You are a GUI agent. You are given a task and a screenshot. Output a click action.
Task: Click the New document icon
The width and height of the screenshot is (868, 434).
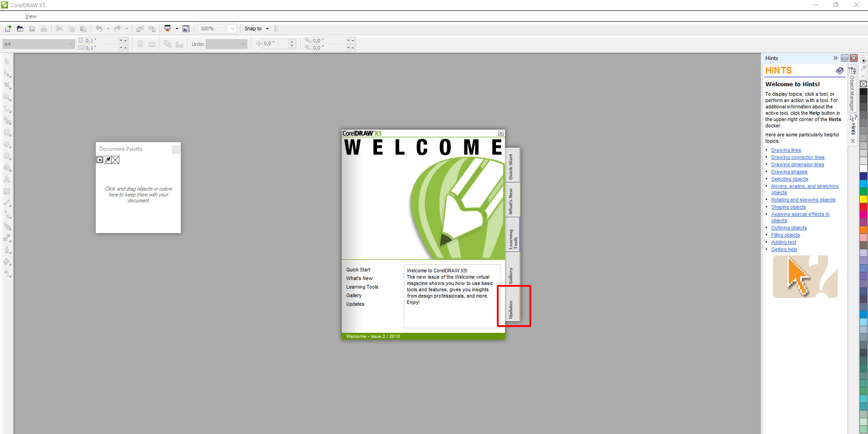click(x=8, y=28)
